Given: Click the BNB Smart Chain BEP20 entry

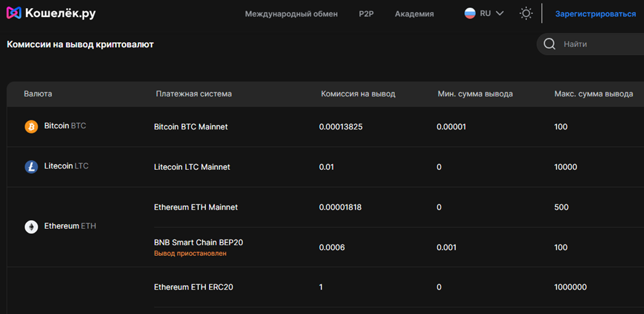Looking at the screenshot, I should (x=198, y=243).
